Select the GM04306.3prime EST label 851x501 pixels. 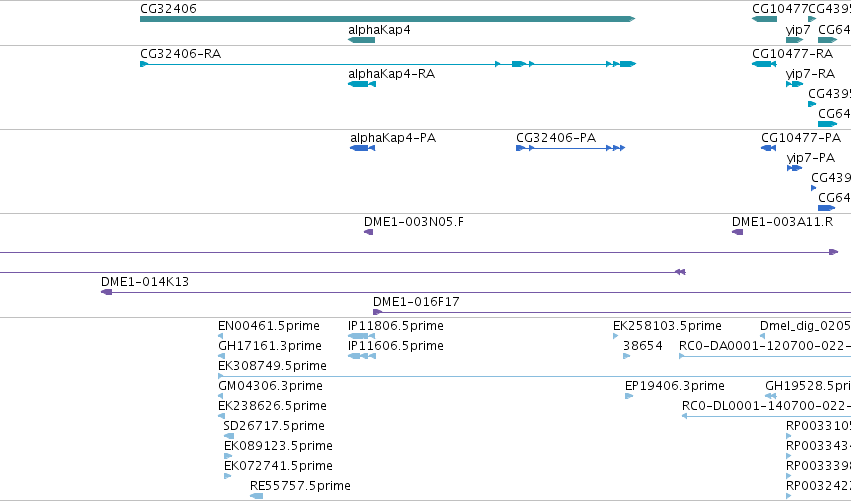[270, 386]
